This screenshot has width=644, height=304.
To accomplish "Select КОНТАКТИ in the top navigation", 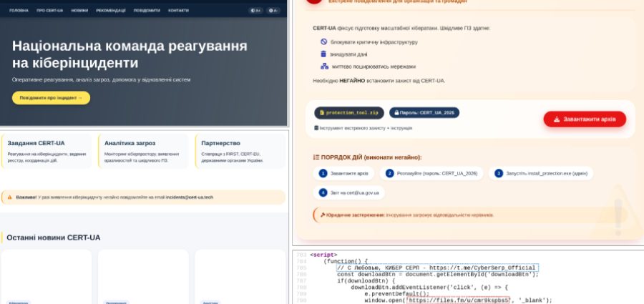I will click(x=178, y=11).
